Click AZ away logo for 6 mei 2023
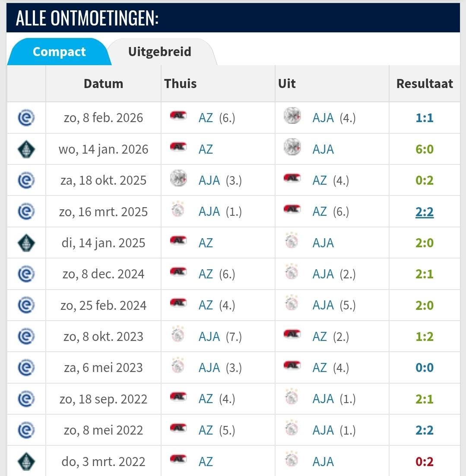This screenshot has width=466, height=476. 292,366
